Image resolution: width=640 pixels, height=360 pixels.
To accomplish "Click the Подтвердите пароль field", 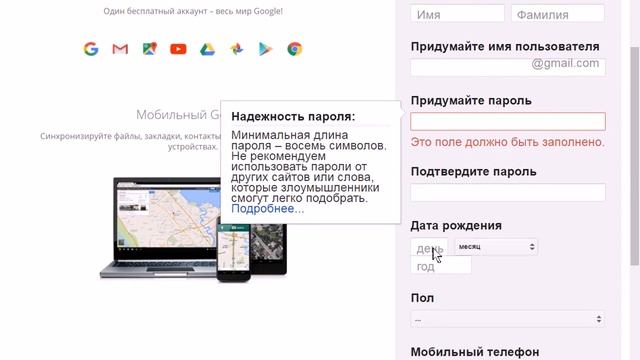I will pos(508,192).
